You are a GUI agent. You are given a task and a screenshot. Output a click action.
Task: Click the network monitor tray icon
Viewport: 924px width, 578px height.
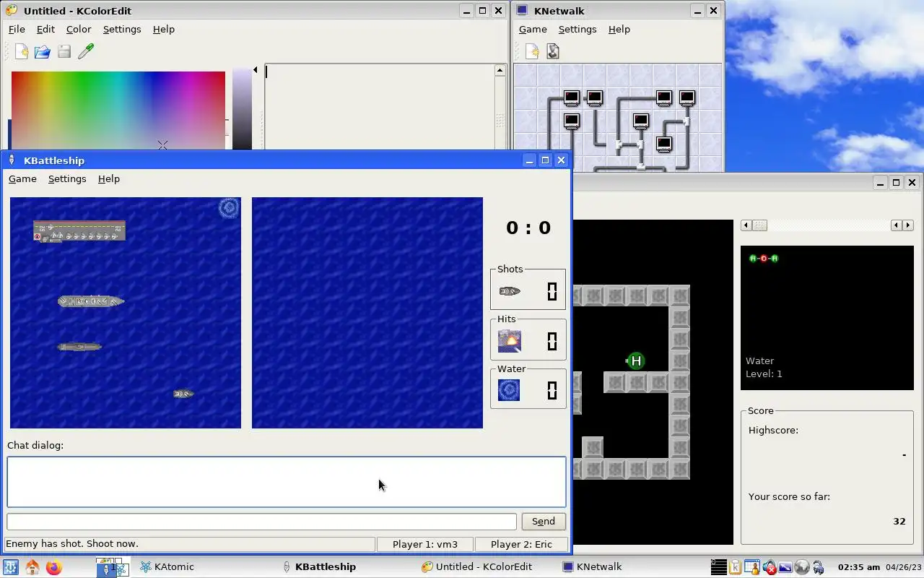click(785, 567)
